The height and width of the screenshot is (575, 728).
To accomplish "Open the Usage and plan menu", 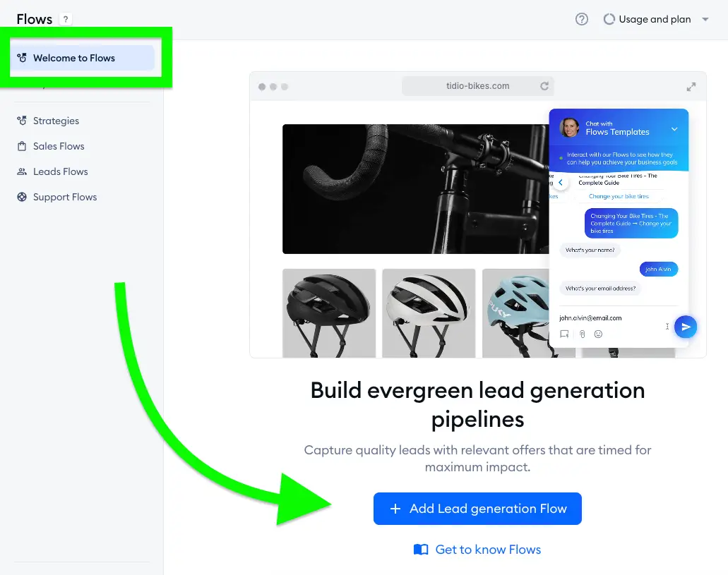I will [x=657, y=19].
